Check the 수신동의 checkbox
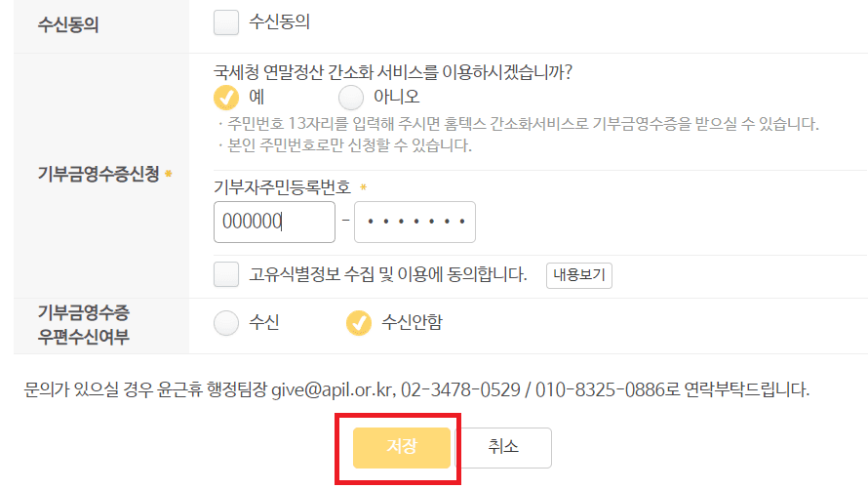The image size is (868, 489). click(226, 22)
